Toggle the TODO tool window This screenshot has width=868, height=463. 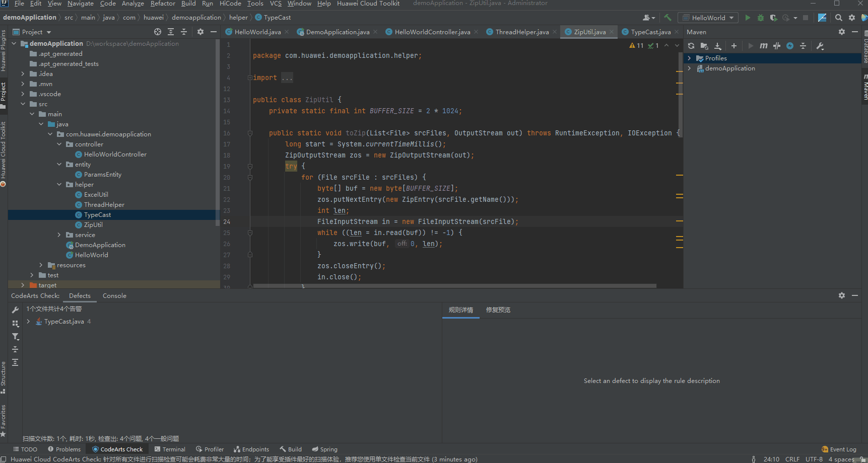[25, 449]
